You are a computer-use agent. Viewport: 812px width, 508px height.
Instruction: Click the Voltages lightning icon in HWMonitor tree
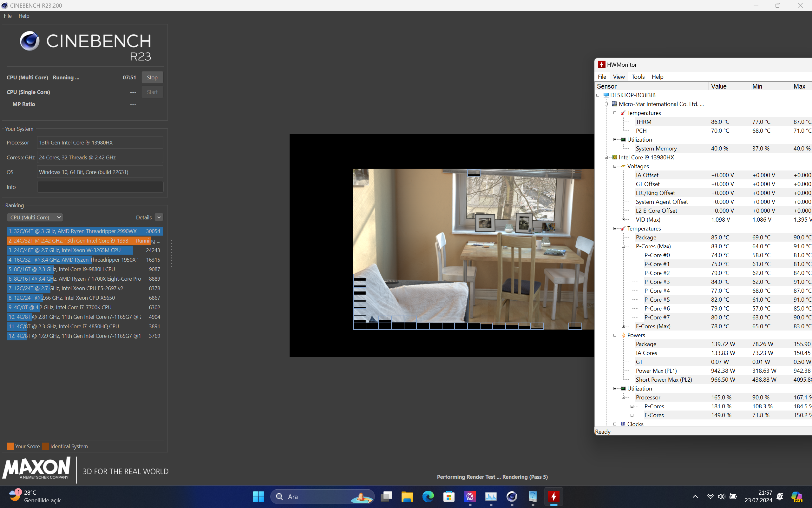(623, 166)
